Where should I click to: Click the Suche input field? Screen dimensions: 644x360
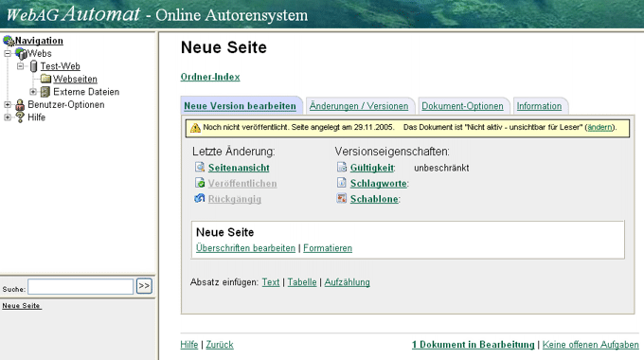coord(80,286)
